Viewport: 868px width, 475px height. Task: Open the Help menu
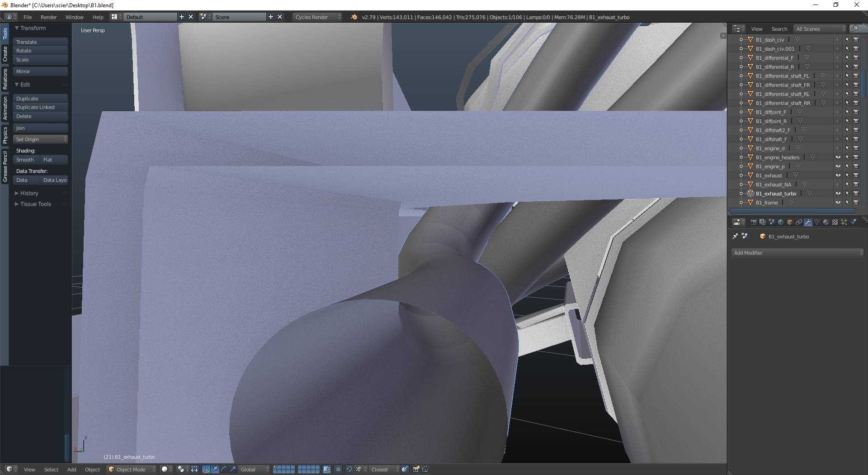98,17
